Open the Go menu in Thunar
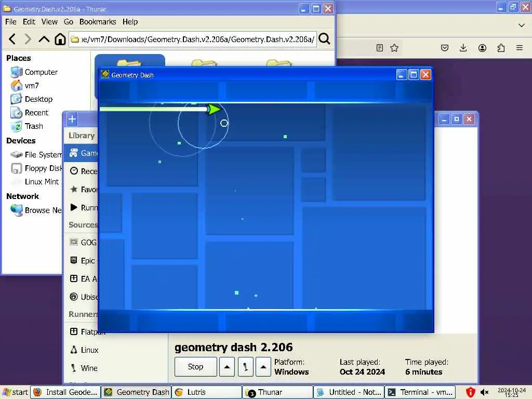This screenshot has height=399, width=532. 68,22
